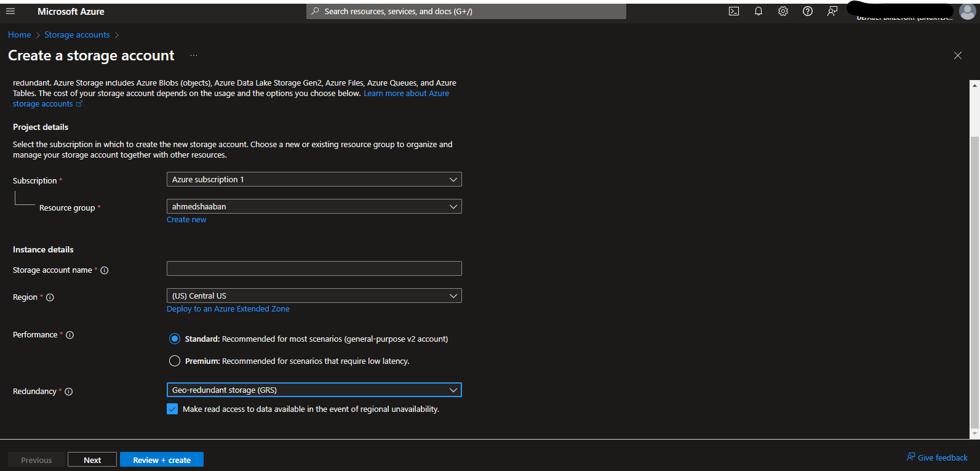This screenshot has width=980, height=471.
Task: Open the Azure portal hamburger menu
Action: click(10, 11)
